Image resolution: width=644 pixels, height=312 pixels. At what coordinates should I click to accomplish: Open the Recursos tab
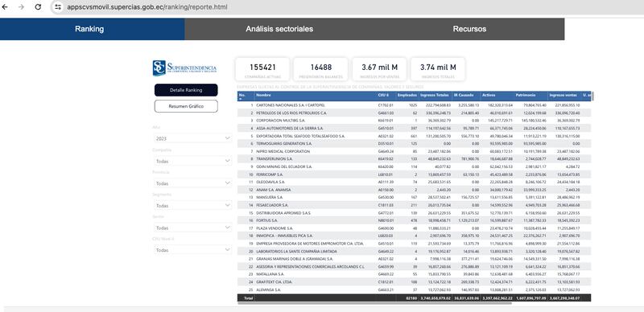click(469, 29)
